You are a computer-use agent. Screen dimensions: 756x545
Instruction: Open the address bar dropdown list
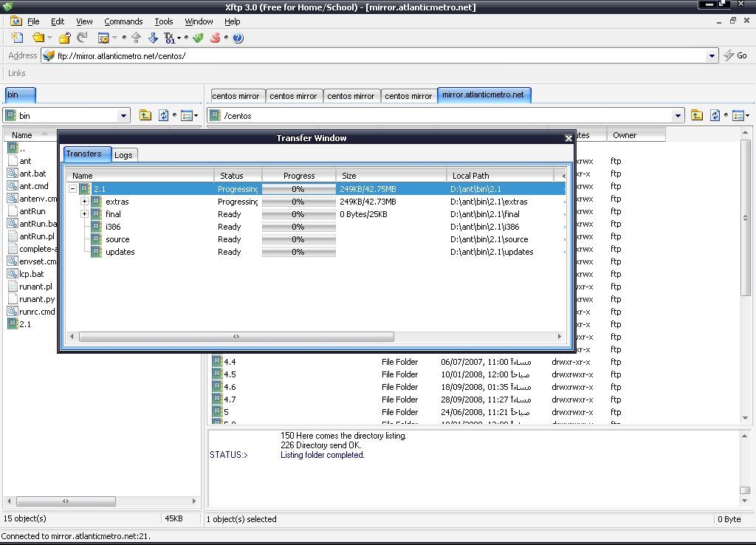711,55
